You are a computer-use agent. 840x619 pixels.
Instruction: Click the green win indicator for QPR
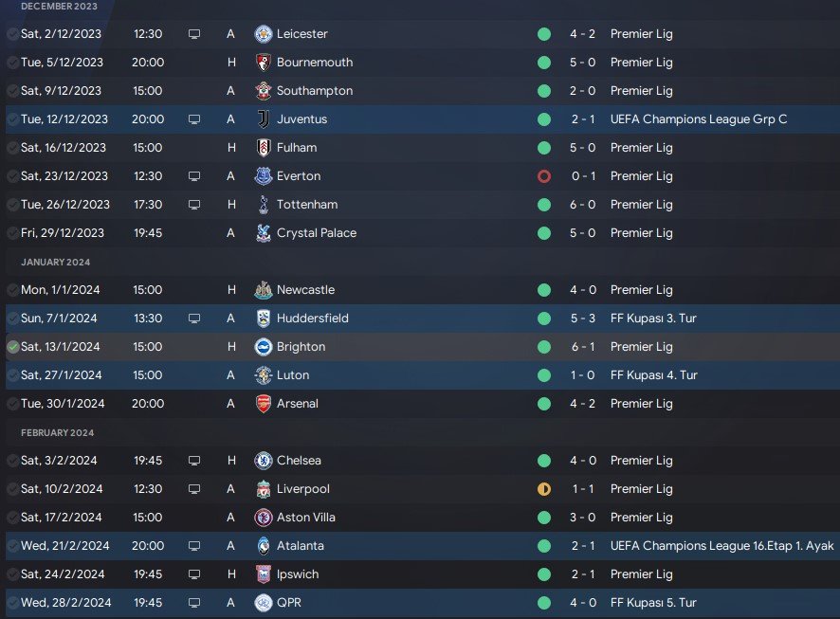tap(543, 603)
